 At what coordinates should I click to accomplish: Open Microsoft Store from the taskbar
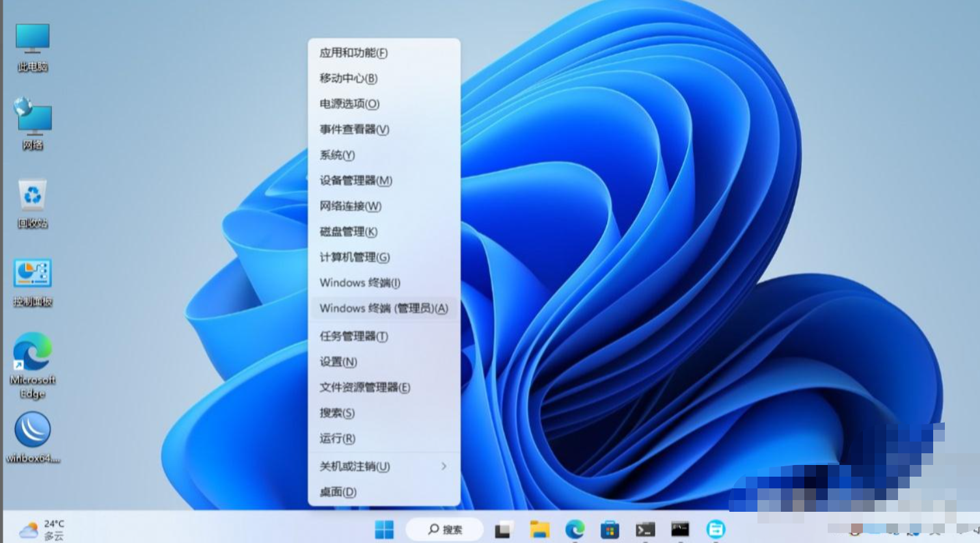609,530
